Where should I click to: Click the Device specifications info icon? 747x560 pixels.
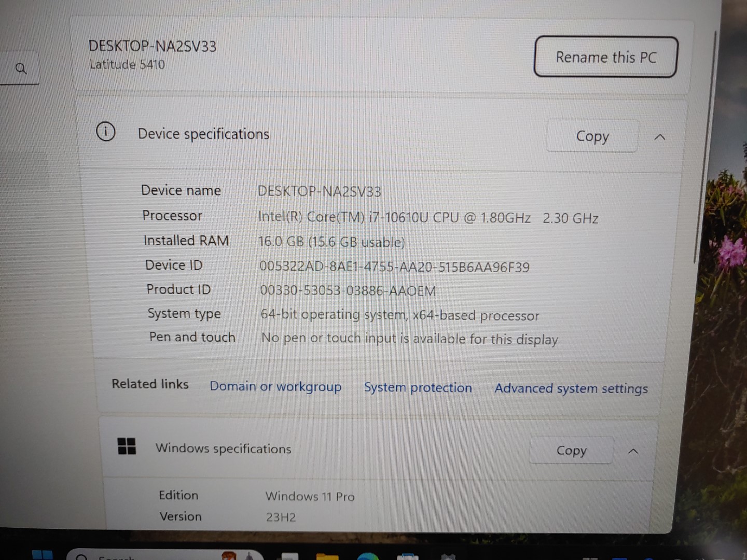point(106,132)
